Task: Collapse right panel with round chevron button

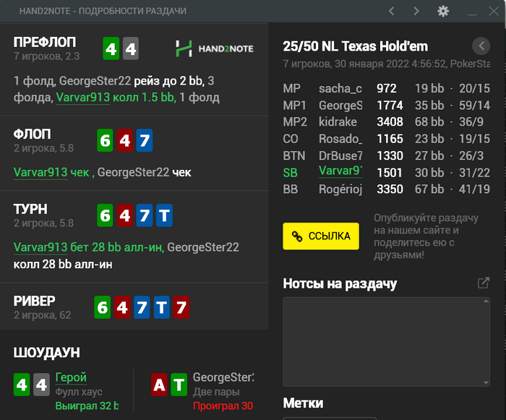Action: tap(481, 46)
